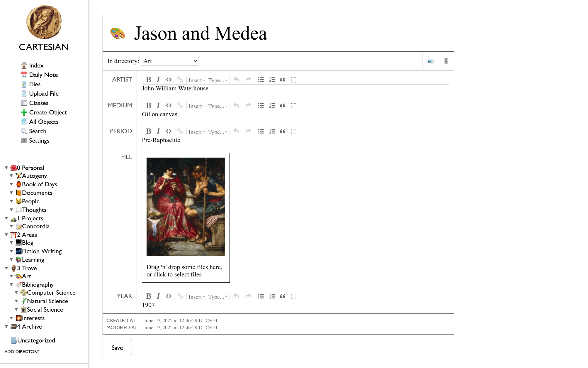The image size is (588, 368).
Task: Click the page-view icon next to directory dropdown
Action: pos(430,61)
